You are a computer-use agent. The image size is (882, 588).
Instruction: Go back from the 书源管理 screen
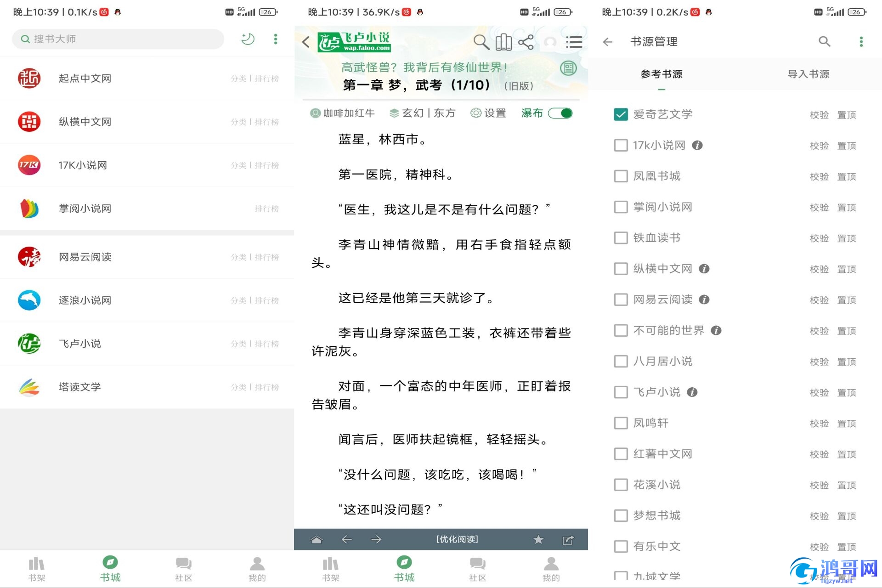coord(608,42)
